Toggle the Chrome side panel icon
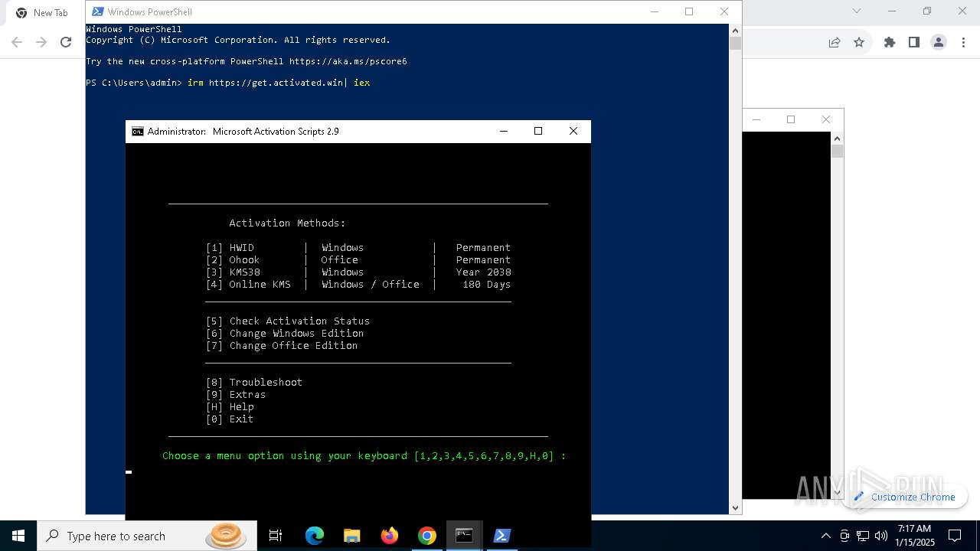980x551 pixels. (914, 42)
